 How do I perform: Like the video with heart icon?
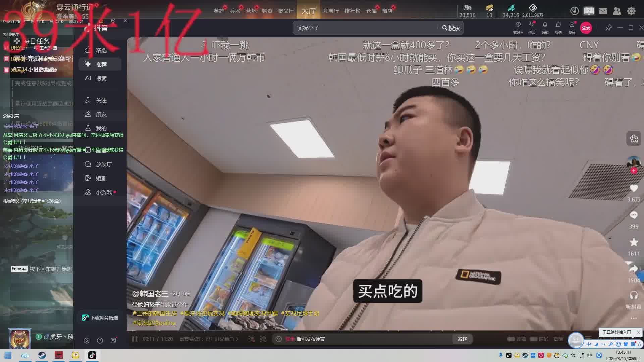(x=633, y=188)
